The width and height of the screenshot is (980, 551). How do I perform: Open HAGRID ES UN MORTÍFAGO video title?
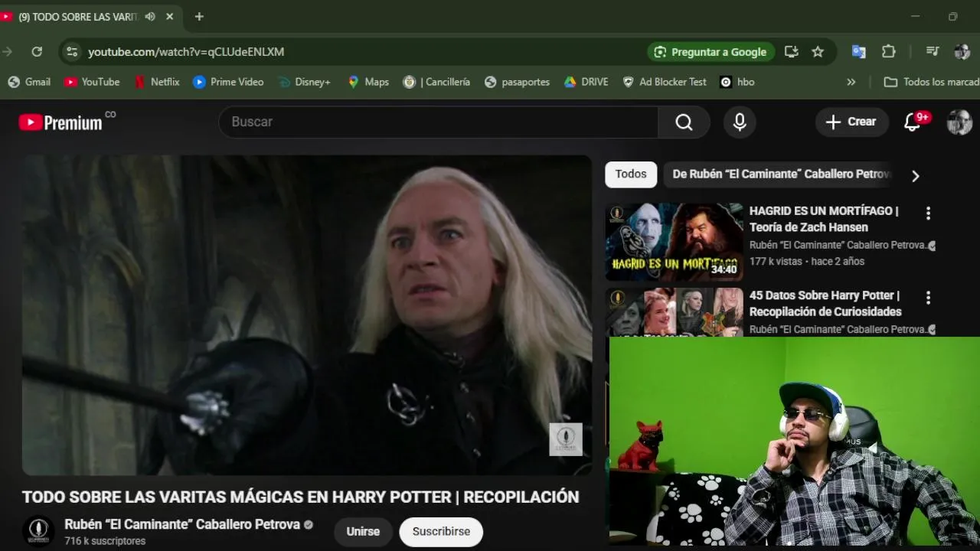click(x=824, y=219)
